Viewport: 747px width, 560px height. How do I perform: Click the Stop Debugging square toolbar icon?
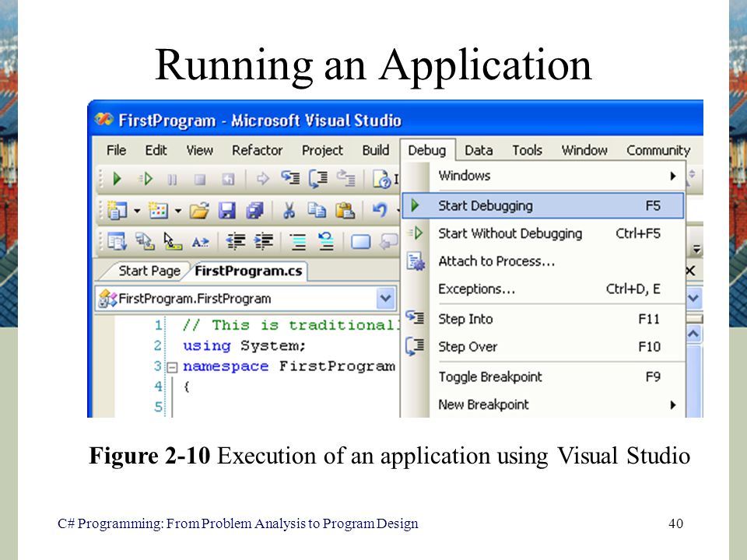(x=200, y=180)
